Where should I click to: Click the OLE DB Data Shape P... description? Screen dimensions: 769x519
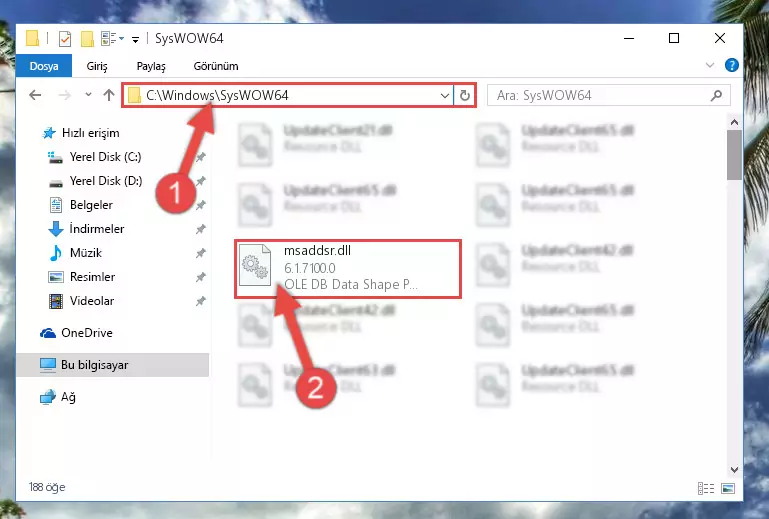[x=351, y=285]
